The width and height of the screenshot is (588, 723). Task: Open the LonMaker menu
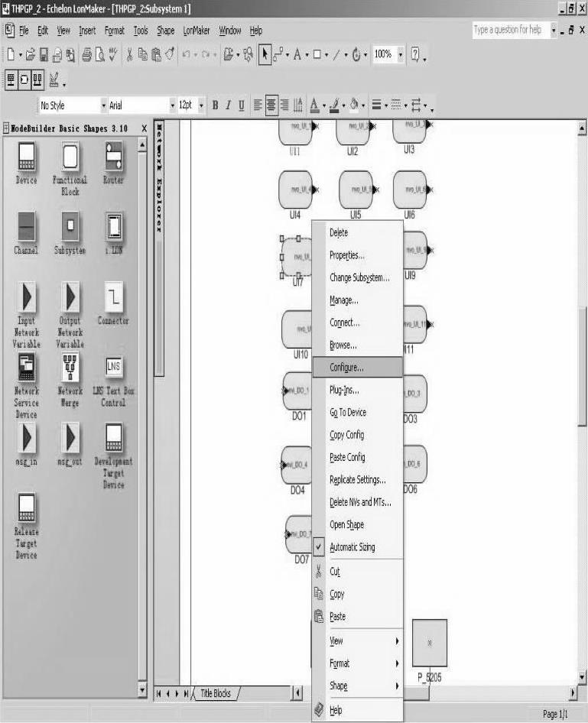(196, 31)
